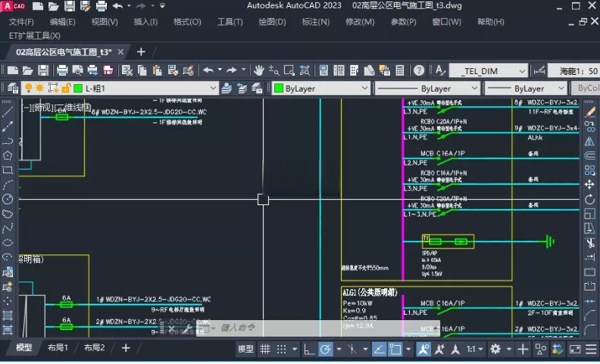Click the 模型 button in status bar
Image resolution: width=600 pixels, height=364 pixels.
246,349
